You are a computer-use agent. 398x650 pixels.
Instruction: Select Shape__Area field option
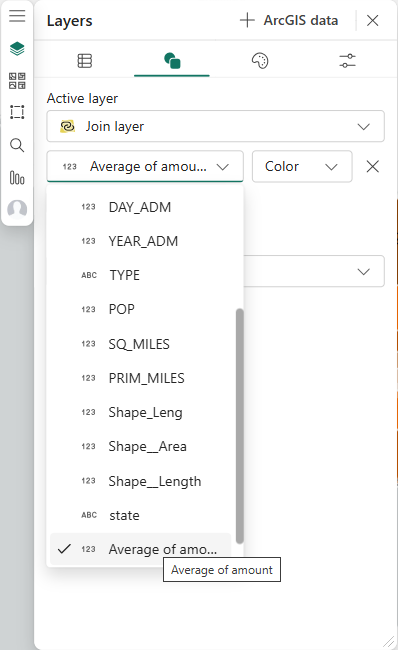pos(141,446)
